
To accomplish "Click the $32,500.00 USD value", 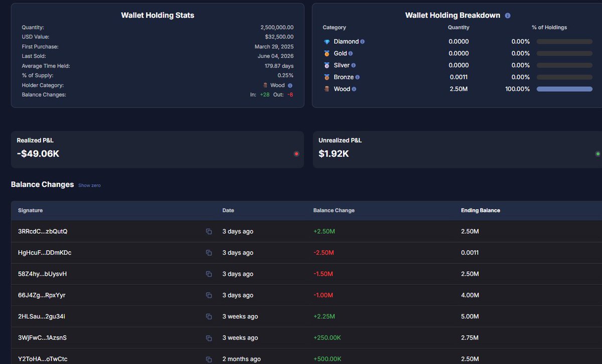I will click(x=279, y=37).
